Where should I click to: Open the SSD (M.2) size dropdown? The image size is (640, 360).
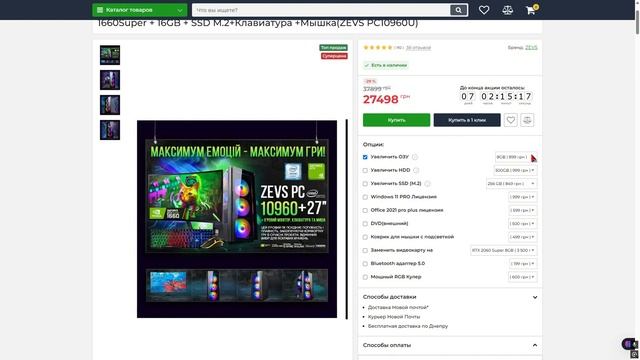click(x=511, y=184)
